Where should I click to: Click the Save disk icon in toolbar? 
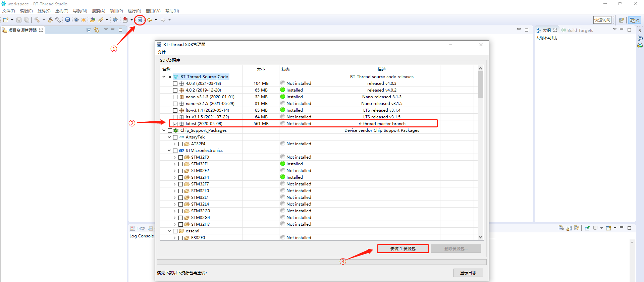tap(19, 20)
